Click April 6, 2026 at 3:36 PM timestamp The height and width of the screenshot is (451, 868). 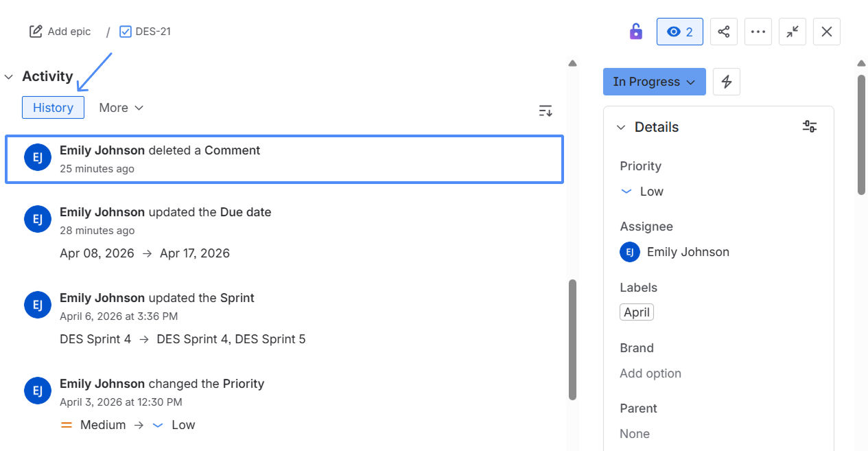(x=119, y=316)
